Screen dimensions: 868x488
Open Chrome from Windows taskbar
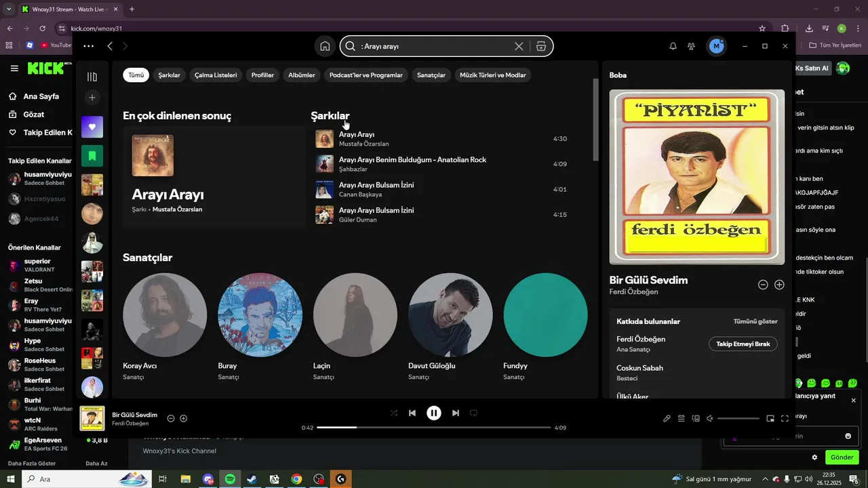point(296,479)
